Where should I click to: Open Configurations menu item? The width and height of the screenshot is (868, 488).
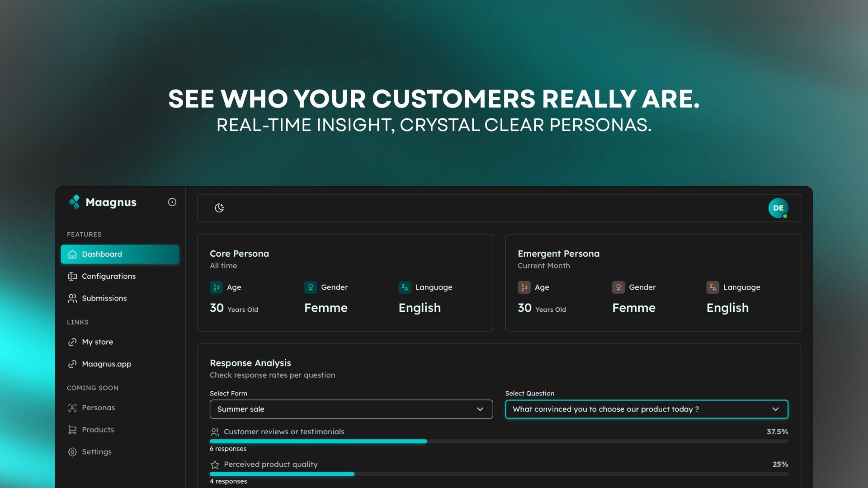[108, 276]
